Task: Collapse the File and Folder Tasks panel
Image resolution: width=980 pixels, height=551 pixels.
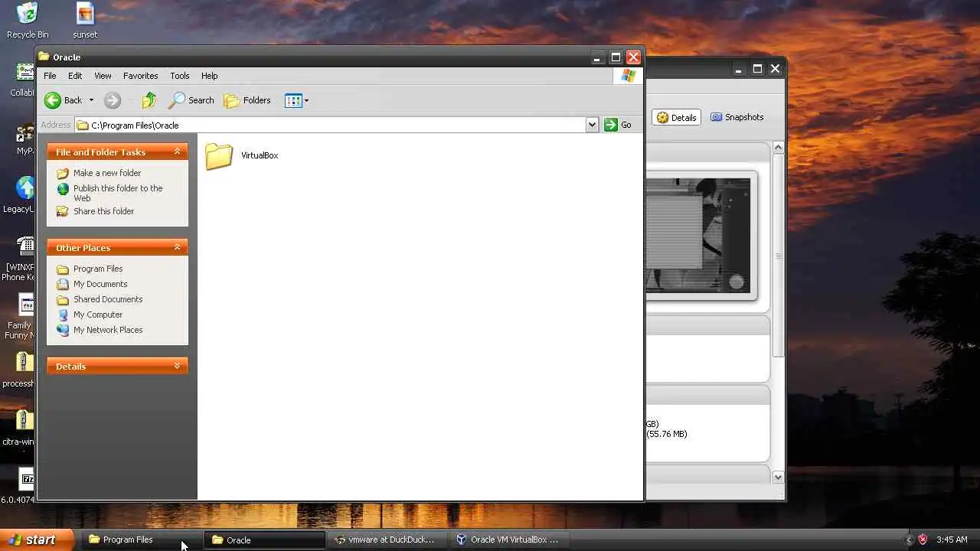Action: pyautogui.click(x=177, y=152)
